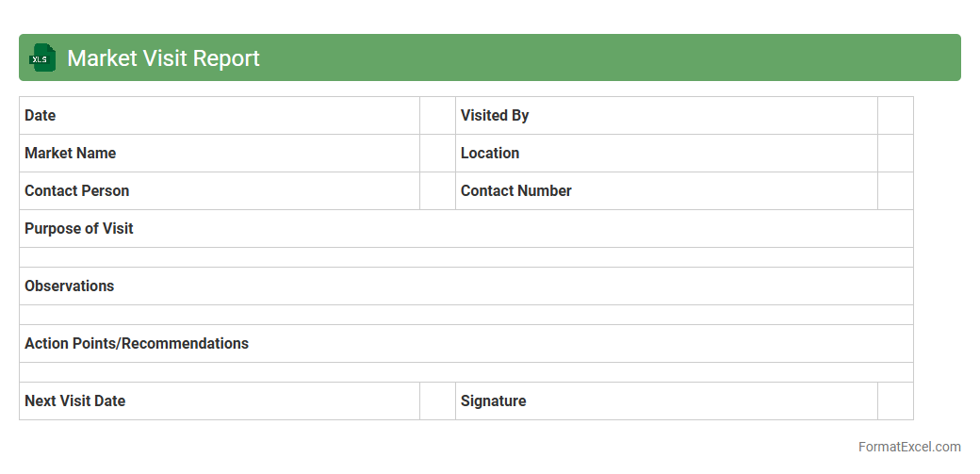Click the empty field next to Contact Number
The image size is (980, 474).
click(x=895, y=191)
